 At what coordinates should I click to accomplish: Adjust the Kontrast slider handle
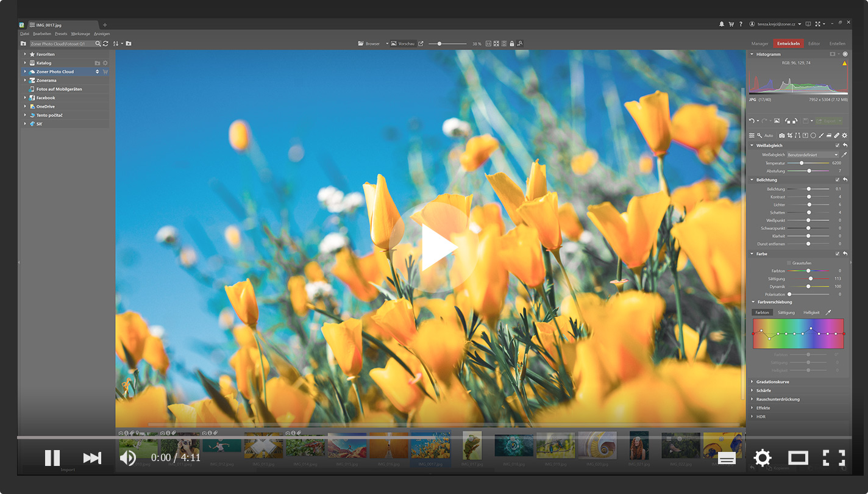click(x=809, y=197)
